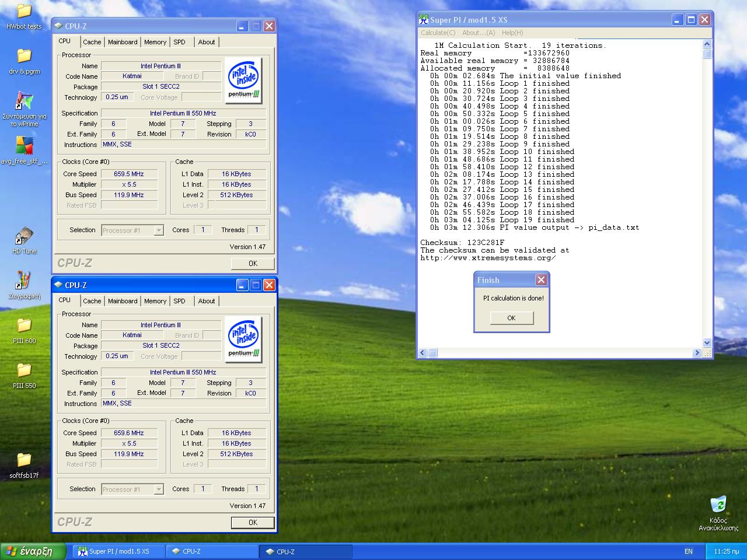
Task: Click Super PI horizontal scrollbar right arrow
Action: click(697, 353)
